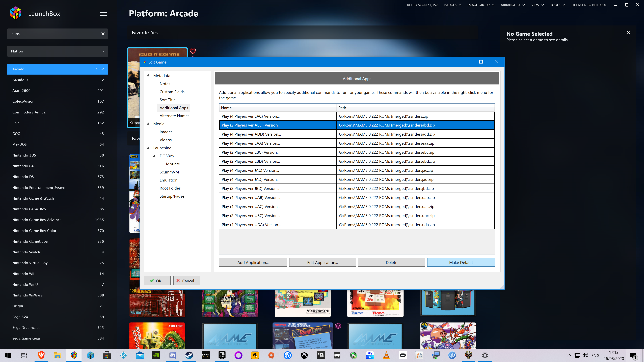Screen dimensions: 644x362
Task: Open Bethesda launcher in taskbar
Action: [320, 355]
